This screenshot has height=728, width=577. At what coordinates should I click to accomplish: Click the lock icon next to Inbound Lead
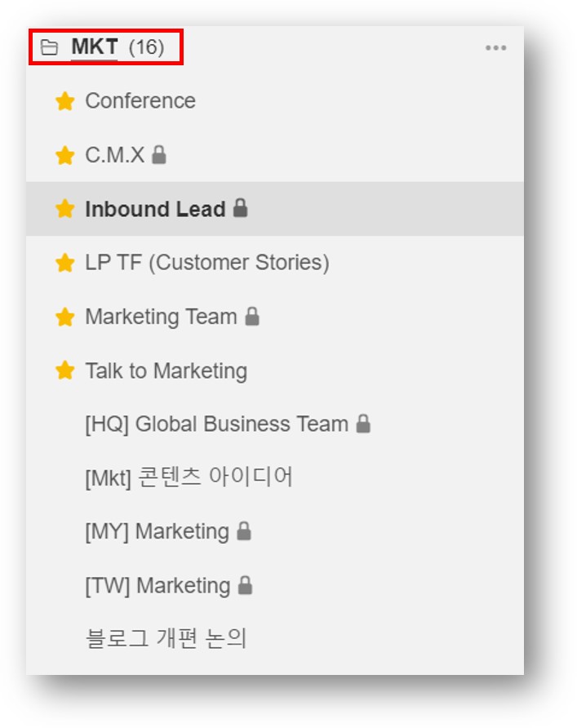(x=240, y=208)
